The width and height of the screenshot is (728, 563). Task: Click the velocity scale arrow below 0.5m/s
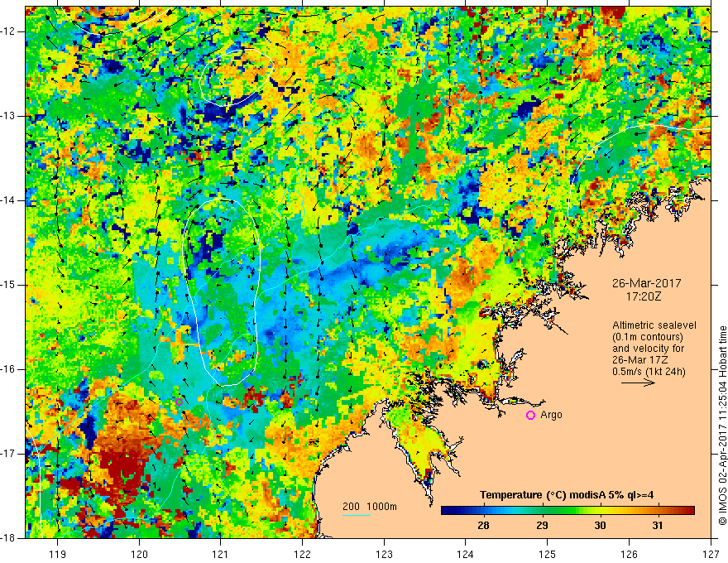click(638, 383)
